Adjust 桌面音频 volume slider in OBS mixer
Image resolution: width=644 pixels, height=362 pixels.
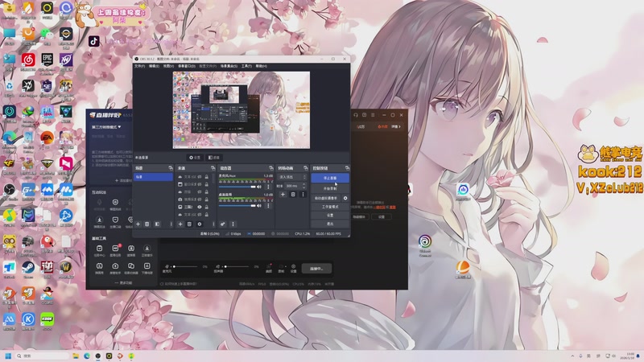[x=237, y=206]
